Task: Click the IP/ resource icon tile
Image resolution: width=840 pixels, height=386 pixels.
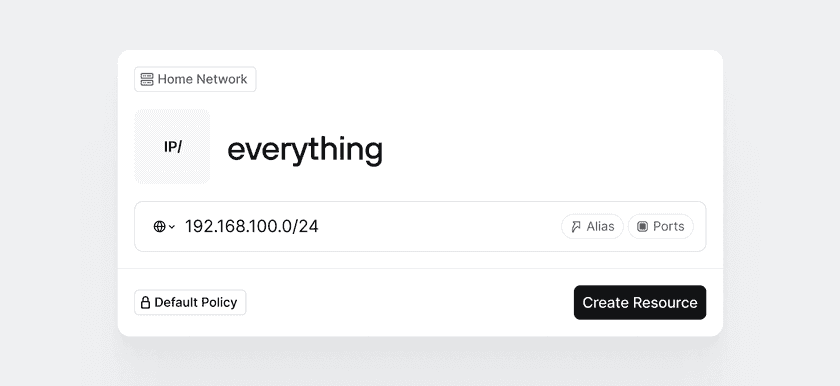Action: click(172, 147)
